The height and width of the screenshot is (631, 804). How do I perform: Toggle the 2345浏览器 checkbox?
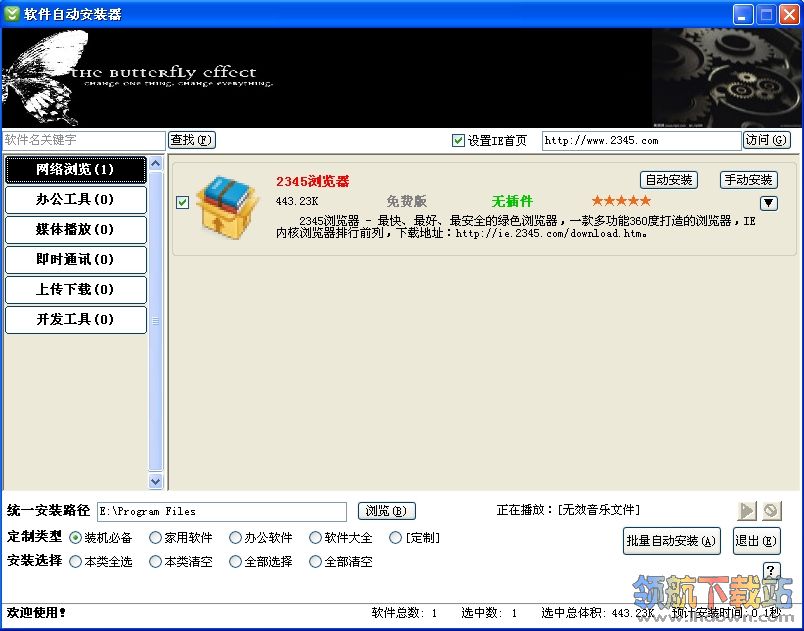[182, 202]
